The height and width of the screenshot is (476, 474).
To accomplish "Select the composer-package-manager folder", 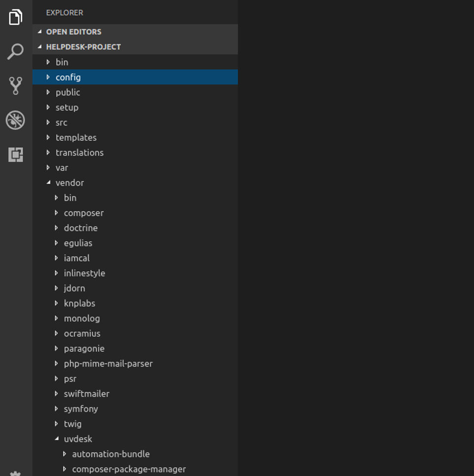I will 129,469.
